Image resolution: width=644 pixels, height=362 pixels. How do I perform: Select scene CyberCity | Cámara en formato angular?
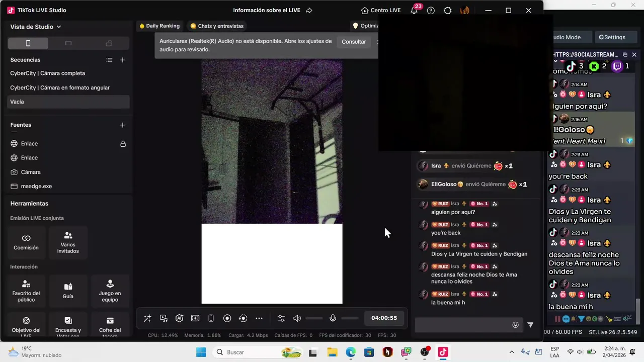point(69,87)
